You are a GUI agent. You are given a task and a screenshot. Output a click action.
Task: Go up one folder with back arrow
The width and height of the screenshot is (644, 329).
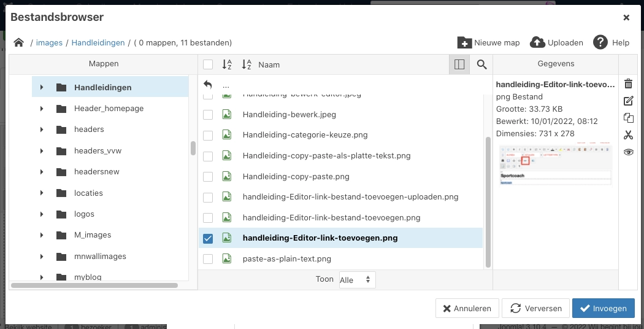click(208, 85)
